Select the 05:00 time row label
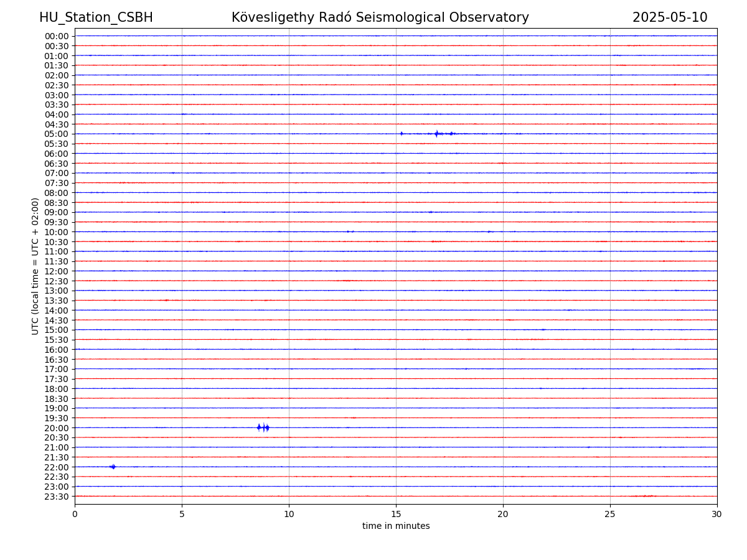The image size is (747, 560). click(x=57, y=134)
